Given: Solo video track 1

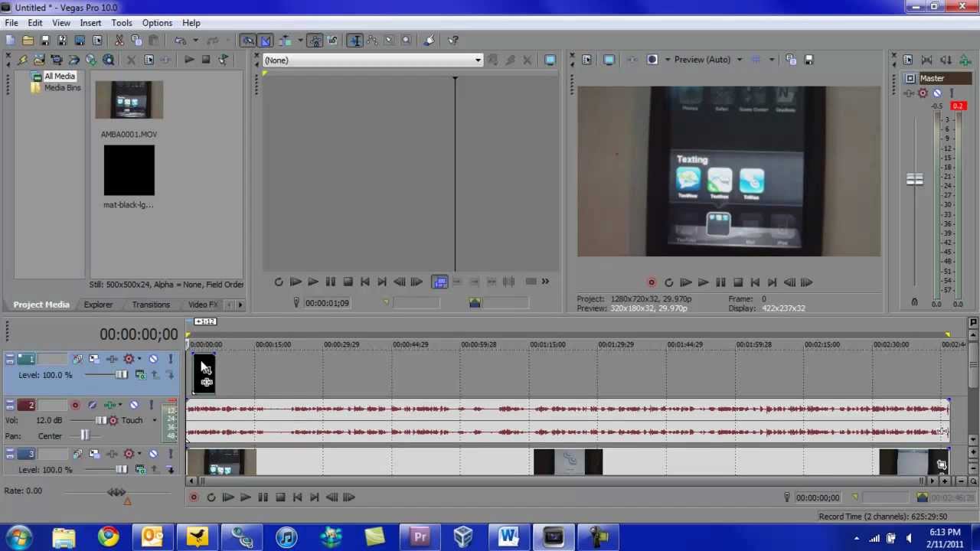Looking at the screenshot, I should click(x=170, y=359).
